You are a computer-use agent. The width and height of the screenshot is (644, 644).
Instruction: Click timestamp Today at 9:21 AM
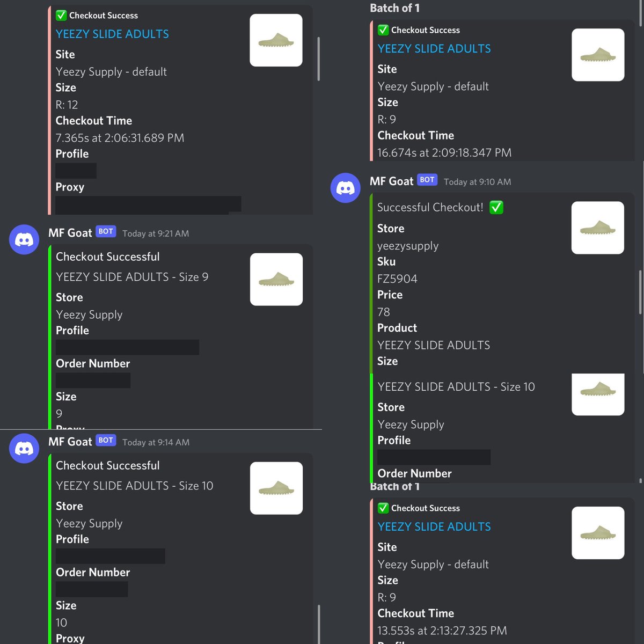(156, 233)
